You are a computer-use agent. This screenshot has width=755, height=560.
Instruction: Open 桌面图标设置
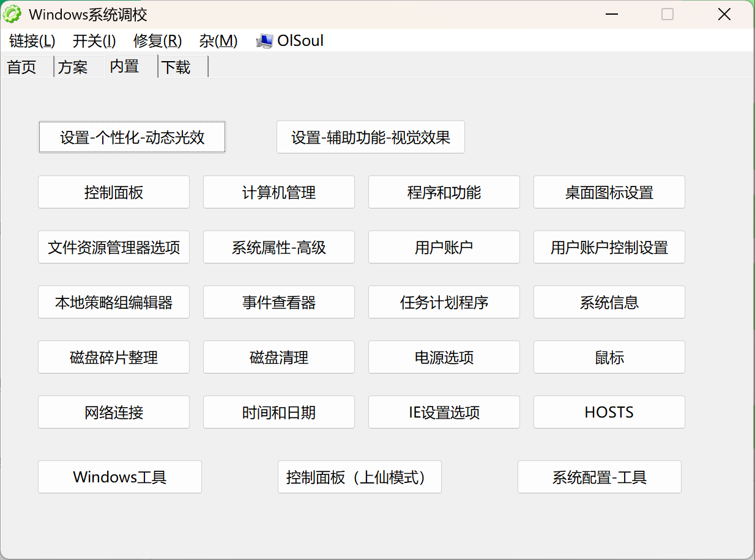tap(609, 192)
